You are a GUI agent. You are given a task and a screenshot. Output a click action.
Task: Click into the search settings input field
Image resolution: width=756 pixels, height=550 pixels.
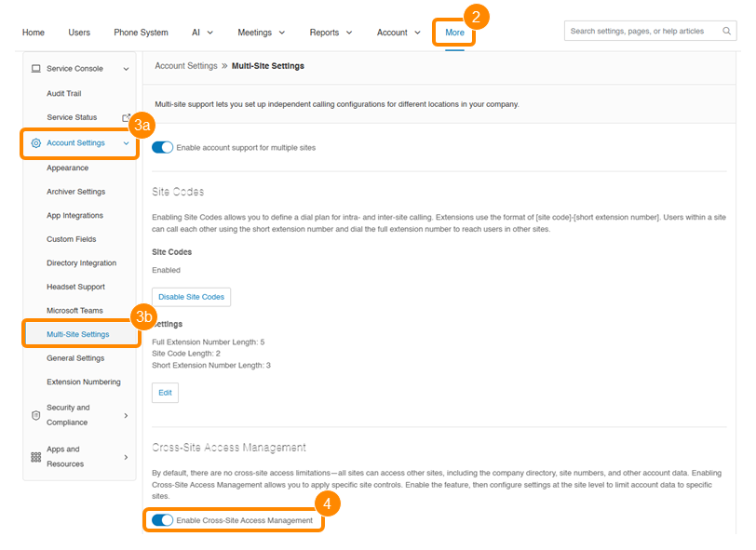pyautogui.click(x=642, y=32)
